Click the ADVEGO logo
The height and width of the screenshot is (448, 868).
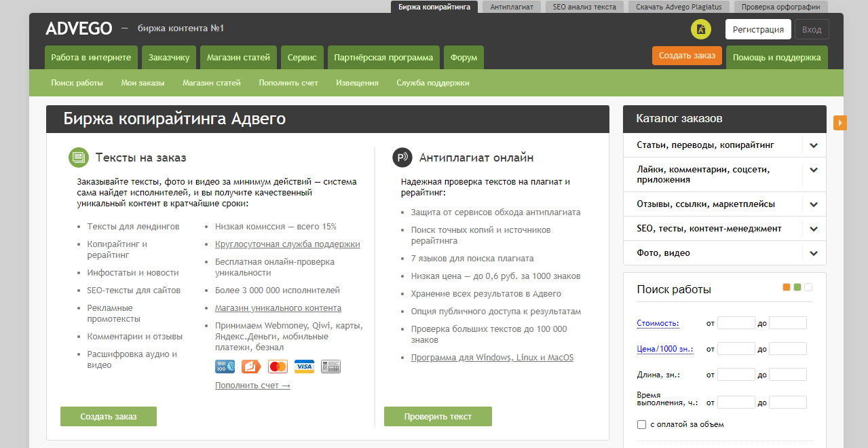[x=79, y=29]
